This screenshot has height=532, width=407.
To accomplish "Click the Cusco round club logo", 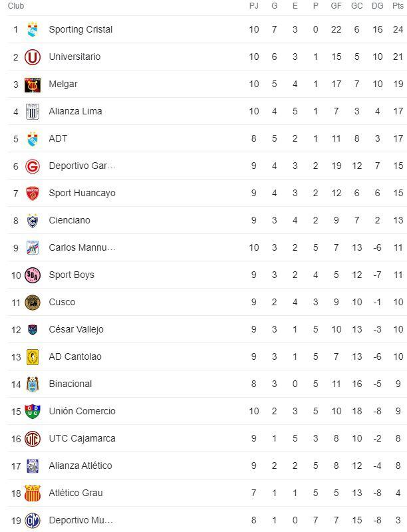I will (32, 303).
